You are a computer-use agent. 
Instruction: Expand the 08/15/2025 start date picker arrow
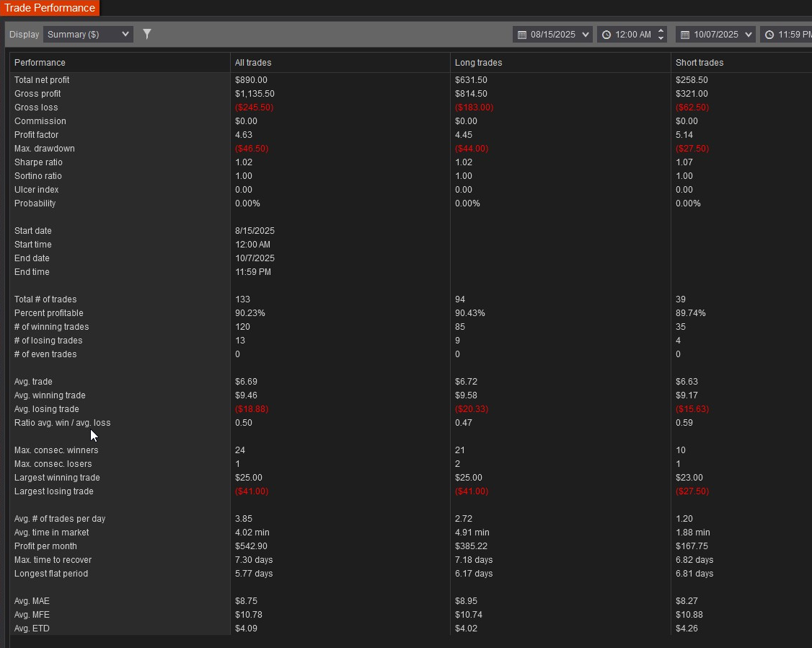pyautogui.click(x=585, y=35)
